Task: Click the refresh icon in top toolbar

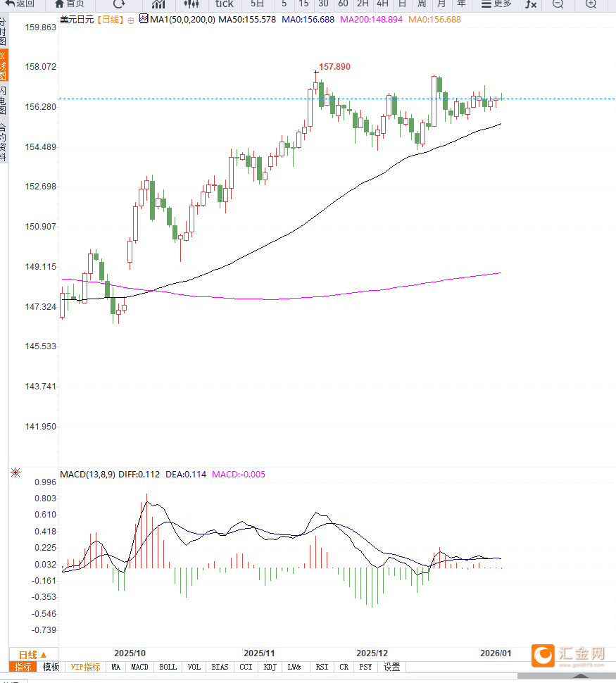Action: pos(119,4)
